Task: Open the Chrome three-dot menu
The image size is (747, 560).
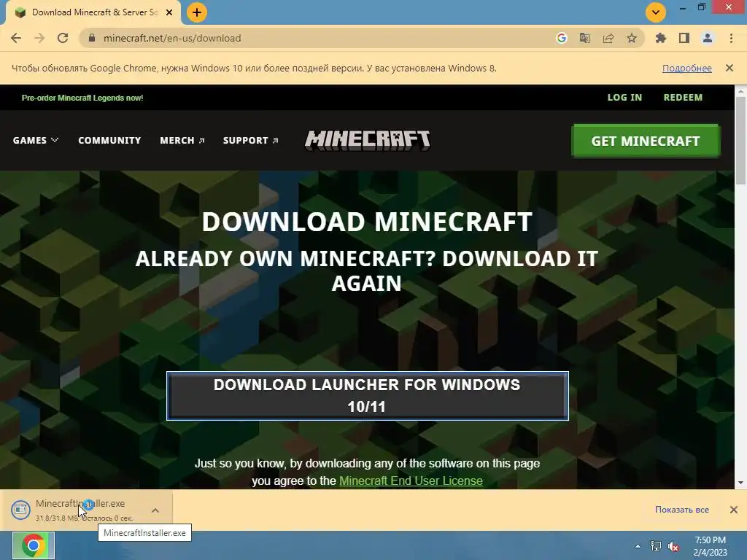Action: (x=731, y=38)
